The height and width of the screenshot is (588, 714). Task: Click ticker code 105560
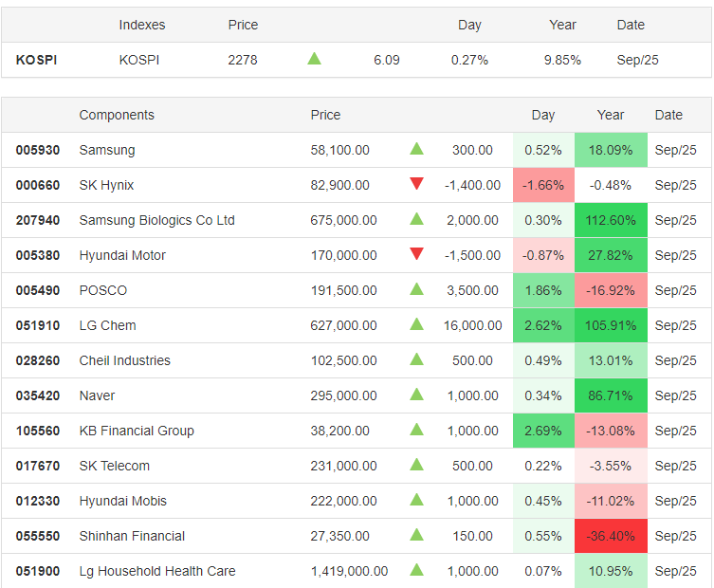click(x=38, y=431)
